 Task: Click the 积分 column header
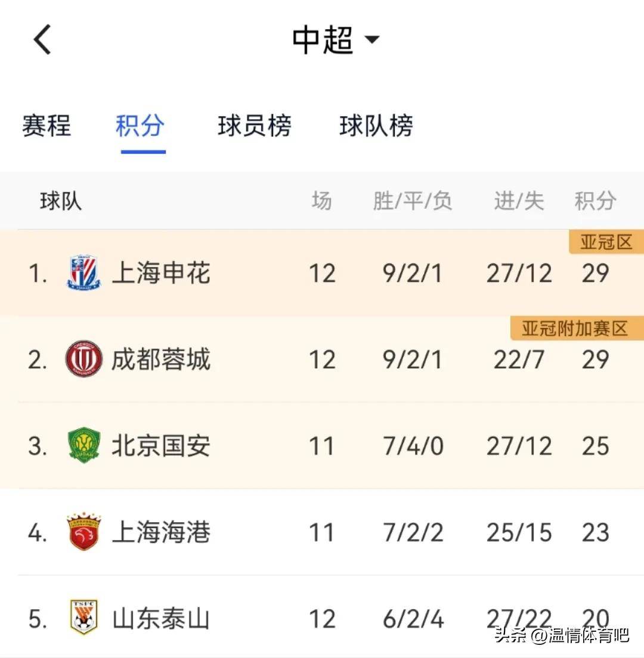click(595, 201)
